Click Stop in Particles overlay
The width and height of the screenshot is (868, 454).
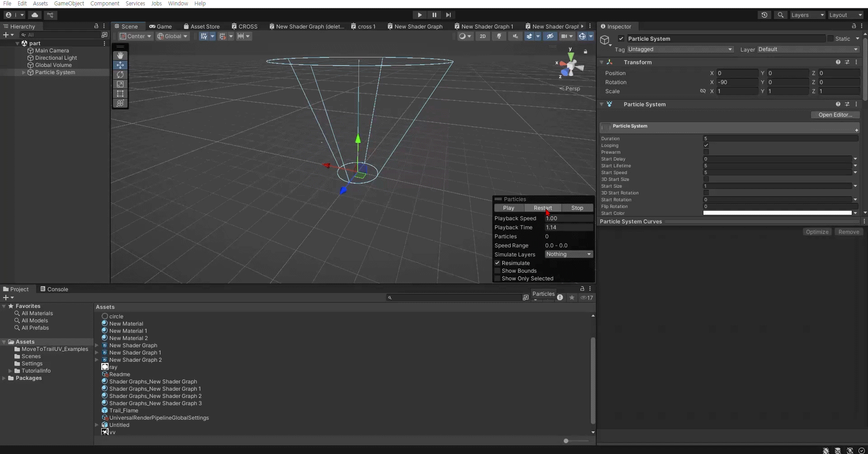pyautogui.click(x=577, y=208)
